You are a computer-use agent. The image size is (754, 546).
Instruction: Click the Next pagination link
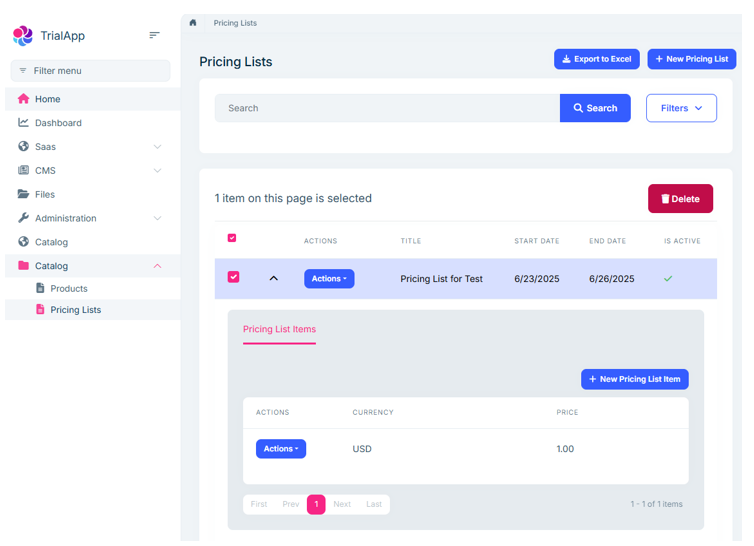click(x=342, y=504)
